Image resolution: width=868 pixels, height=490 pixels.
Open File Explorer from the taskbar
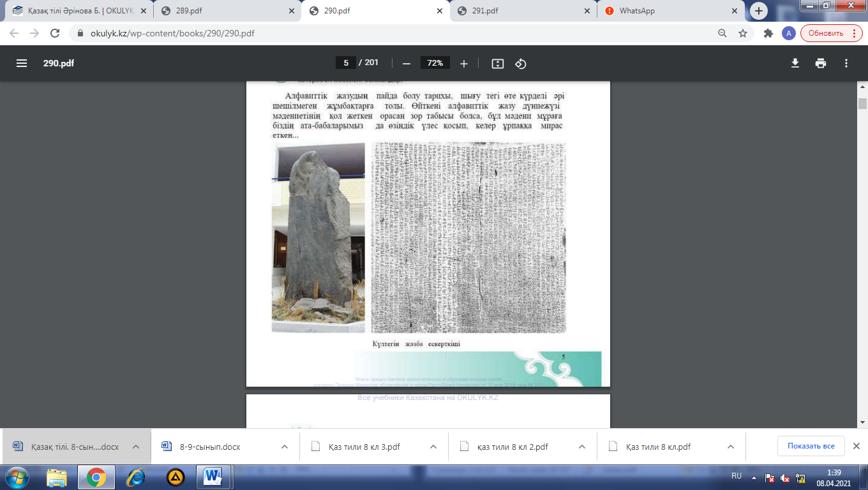(57, 477)
